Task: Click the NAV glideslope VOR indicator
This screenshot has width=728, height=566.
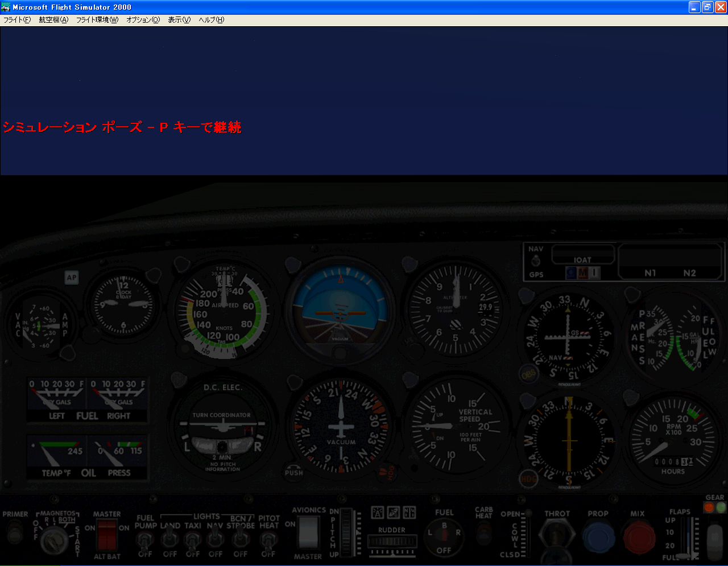Action: (567, 337)
